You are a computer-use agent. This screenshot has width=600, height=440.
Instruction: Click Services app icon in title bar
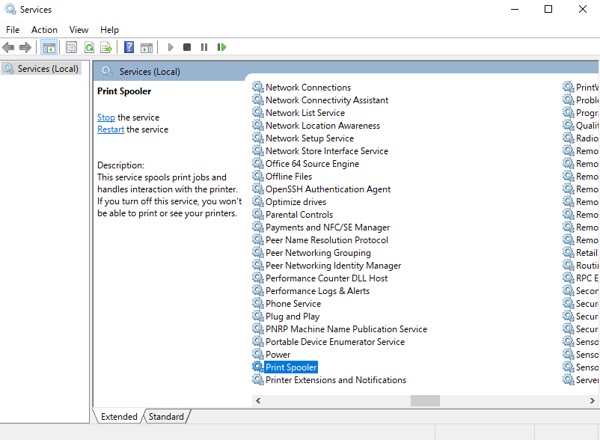(10, 9)
